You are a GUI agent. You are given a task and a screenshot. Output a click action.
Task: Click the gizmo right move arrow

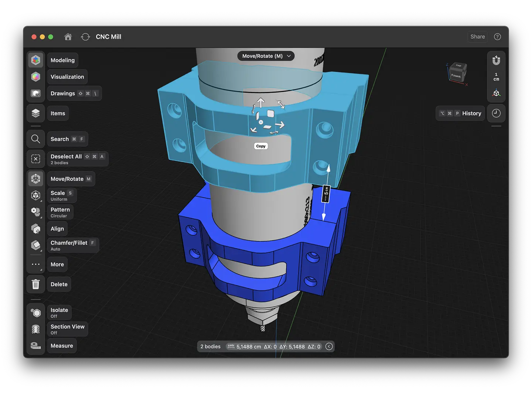click(280, 125)
